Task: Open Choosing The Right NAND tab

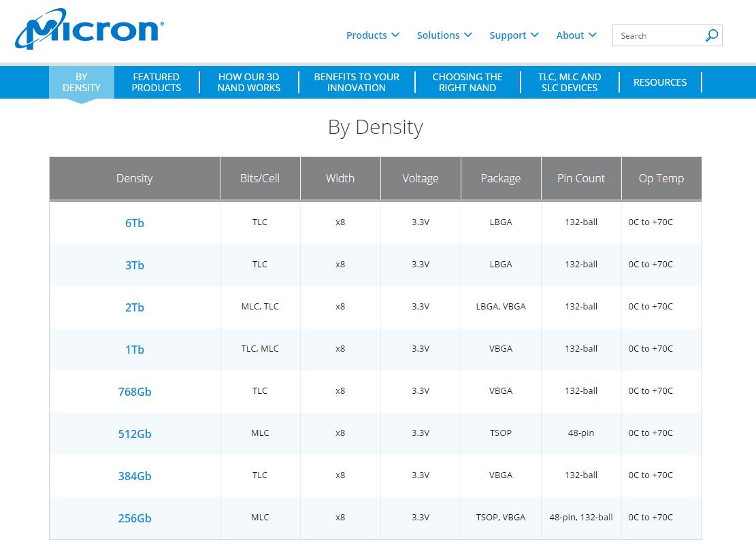Action: click(x=467, y=82)
